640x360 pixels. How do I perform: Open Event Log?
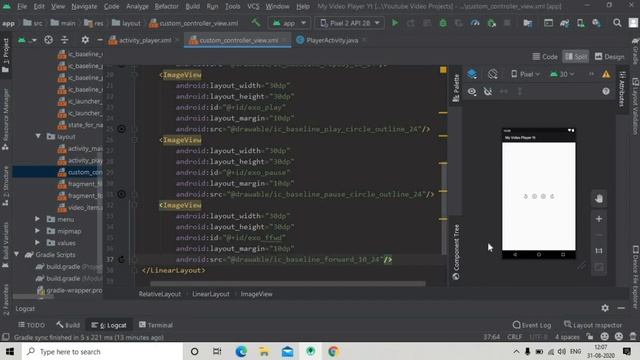[x=531, y=325]
